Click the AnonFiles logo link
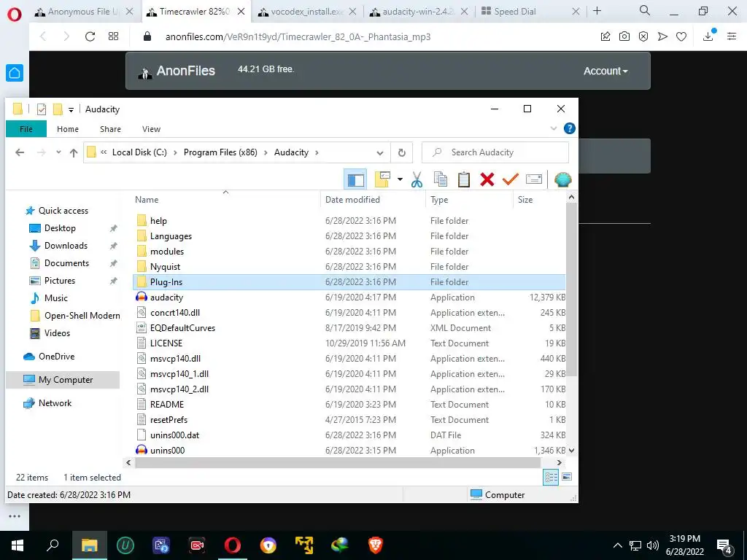 tap(177, 71)
